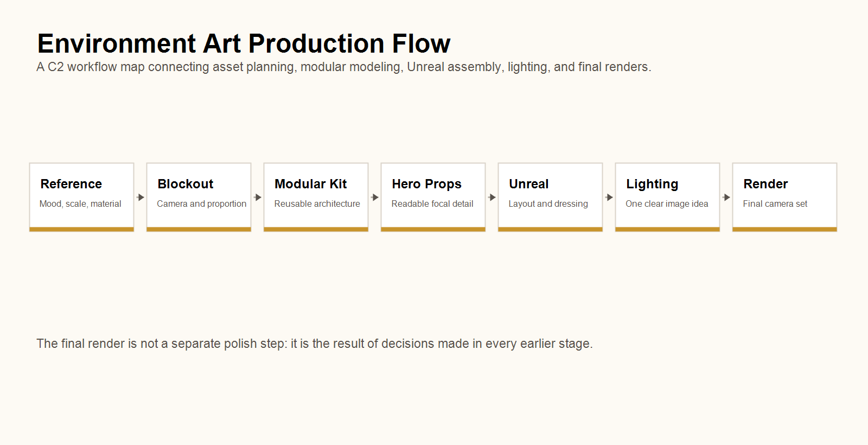The height and width of the screenshot is (445, 868).
Task: Click the arrow between Modular Kit and Hero Props
Action: pyautogui.click(x=375, y=198)
